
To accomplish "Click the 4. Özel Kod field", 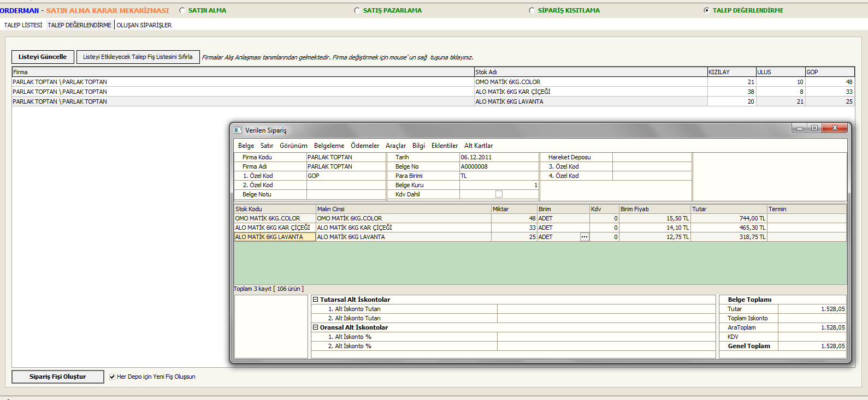I will point(652,176).
